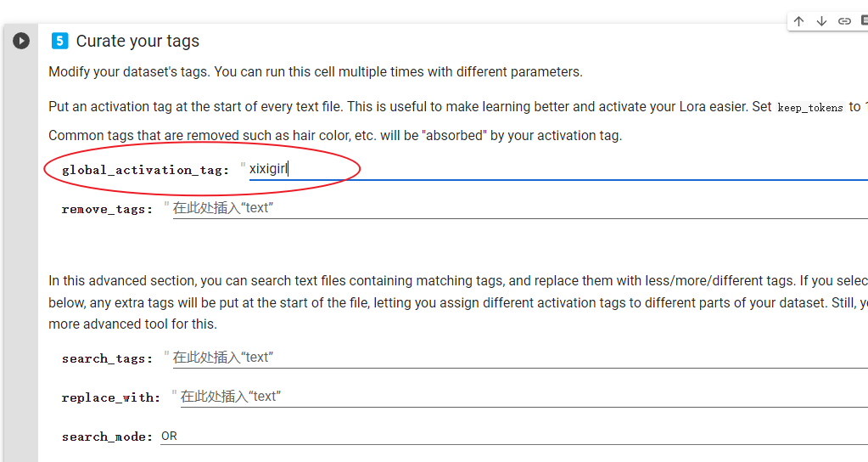The image size is (868, 462).
Task: Click the advanced section description paragraph
Action: tap(458, 302)
